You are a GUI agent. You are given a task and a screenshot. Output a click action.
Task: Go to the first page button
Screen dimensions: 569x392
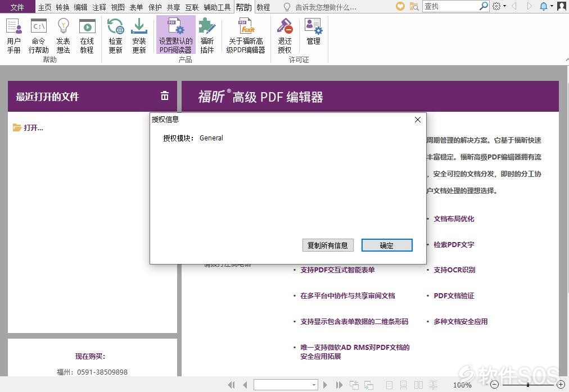coord(231,385)
